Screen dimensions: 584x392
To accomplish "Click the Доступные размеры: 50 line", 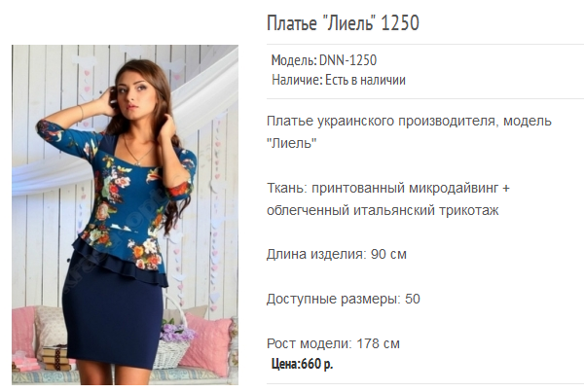I will 344,300.
